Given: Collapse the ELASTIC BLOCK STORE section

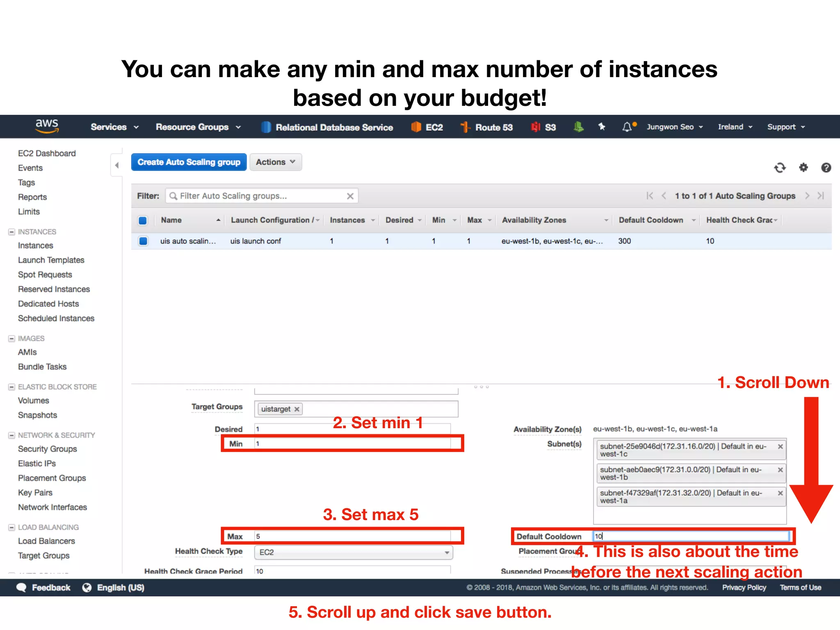Looking at the screenshot, I should coord(11,387).
